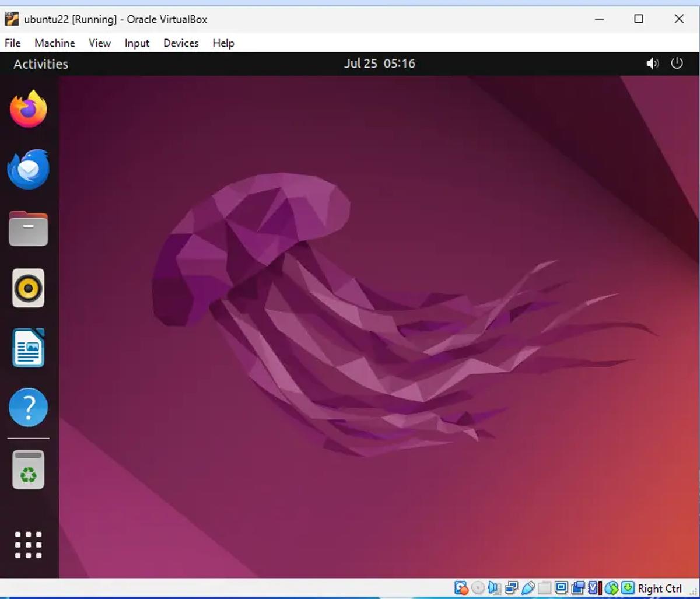The height and width of the screenshot is (599, 700).
Task: Minimize the VirtualBox window
Action: (x=600, y=19)
